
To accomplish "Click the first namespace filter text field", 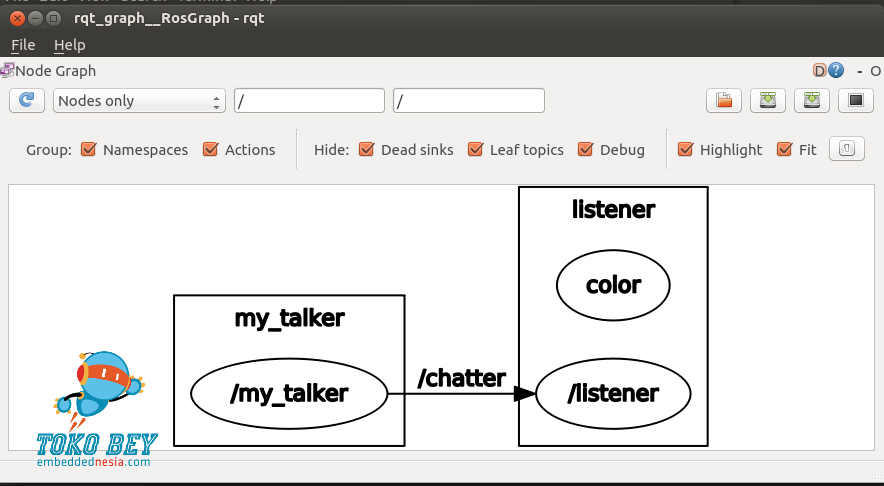I will coord(309,101).
